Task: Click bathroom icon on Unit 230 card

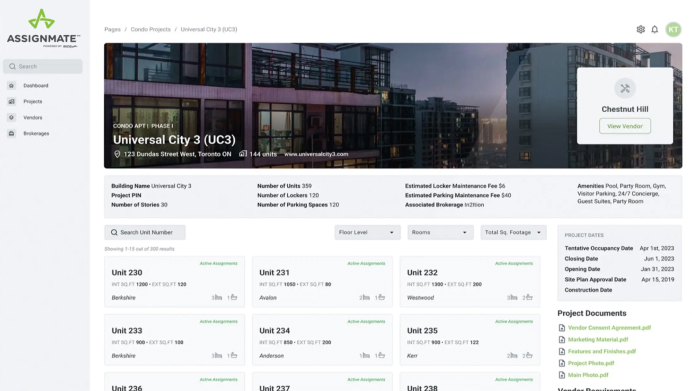Action: pos(234,297)
